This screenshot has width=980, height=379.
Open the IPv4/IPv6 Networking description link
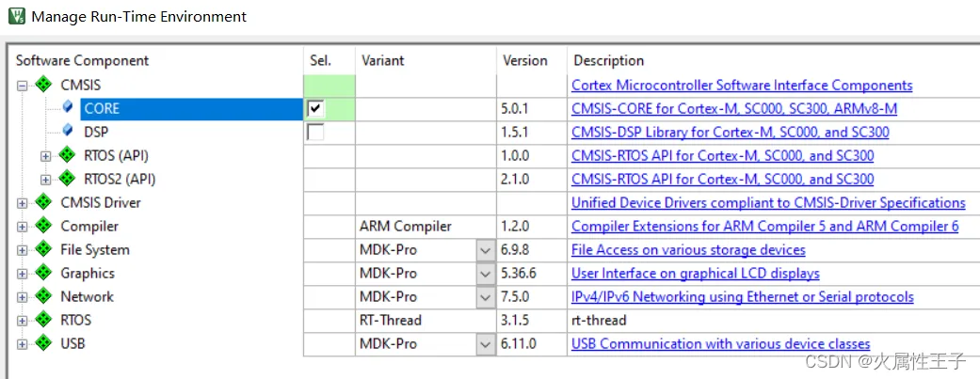point(743,296)
